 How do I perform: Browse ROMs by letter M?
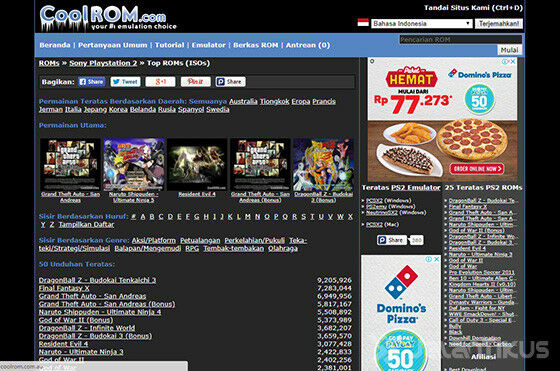point(248,216)
